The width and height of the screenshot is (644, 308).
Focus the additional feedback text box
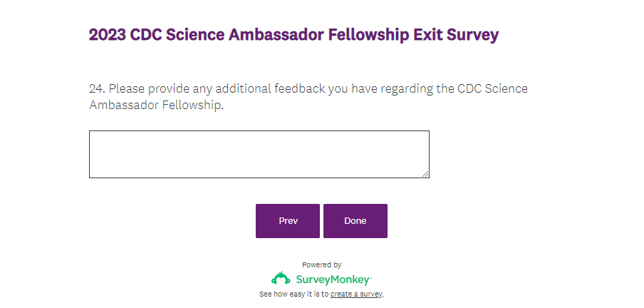(259, 154)
